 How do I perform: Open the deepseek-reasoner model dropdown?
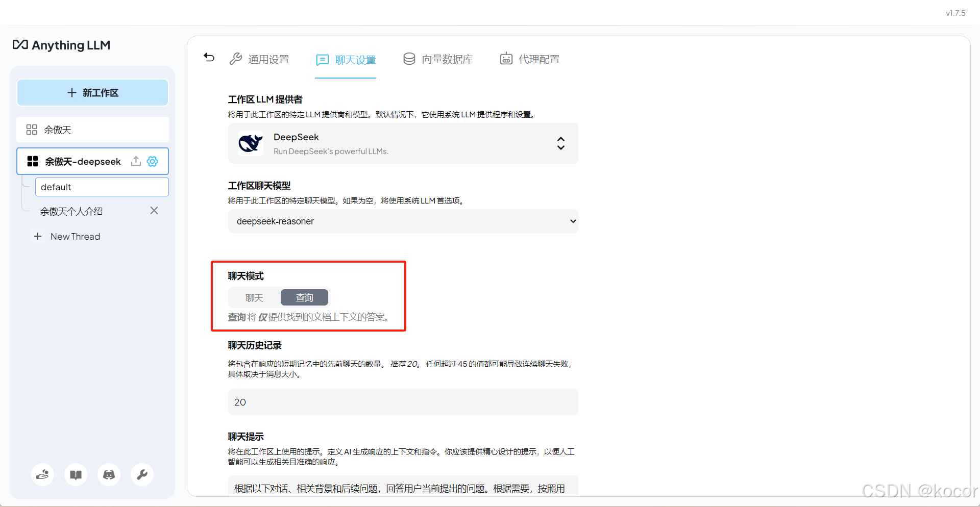[x=403, y=221]
